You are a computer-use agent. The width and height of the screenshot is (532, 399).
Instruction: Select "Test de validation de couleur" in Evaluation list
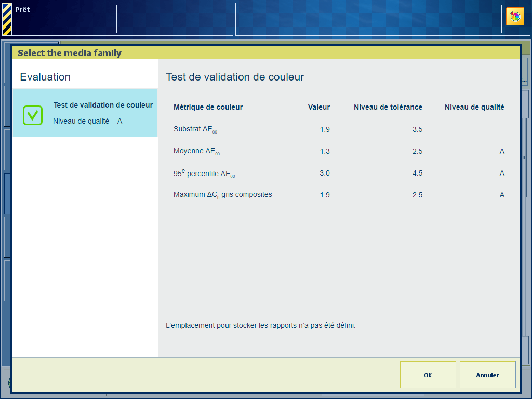[103, 105]
